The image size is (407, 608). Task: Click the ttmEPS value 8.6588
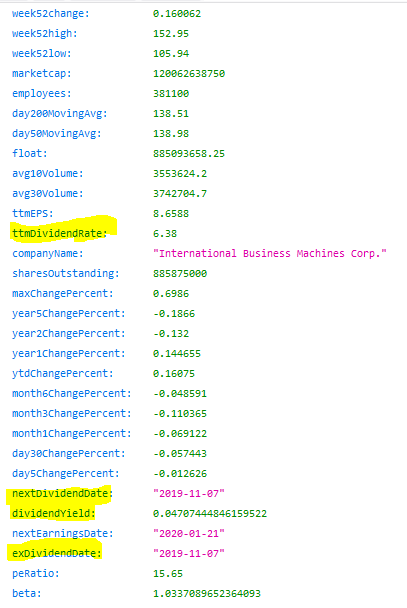(x=171, y=213)
